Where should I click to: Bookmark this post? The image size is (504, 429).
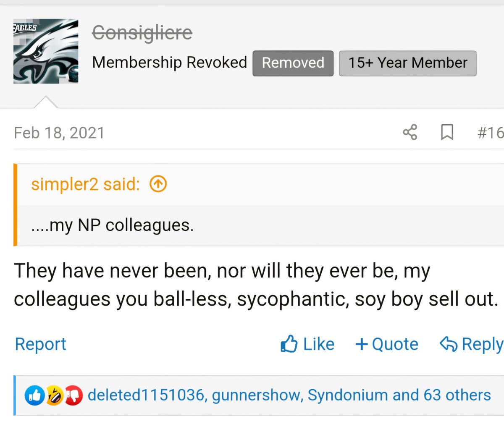point(447,132)
